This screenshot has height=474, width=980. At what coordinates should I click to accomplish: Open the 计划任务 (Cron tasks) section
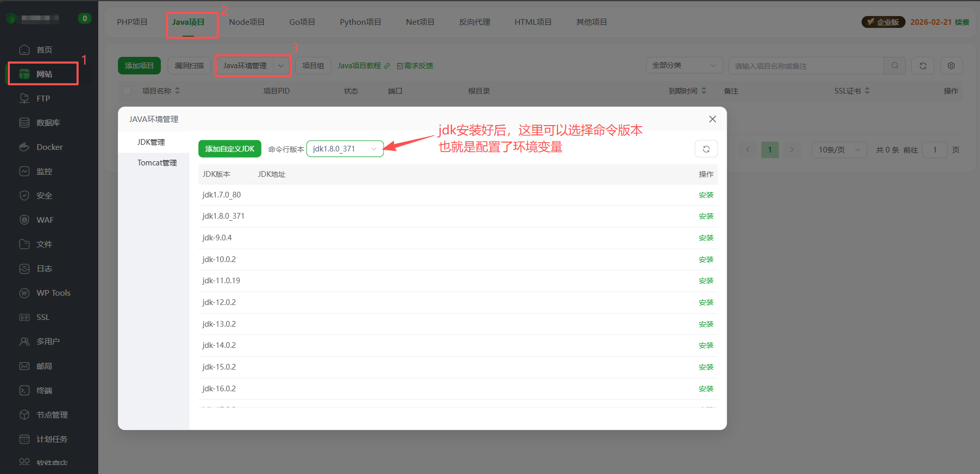point(51,439)
